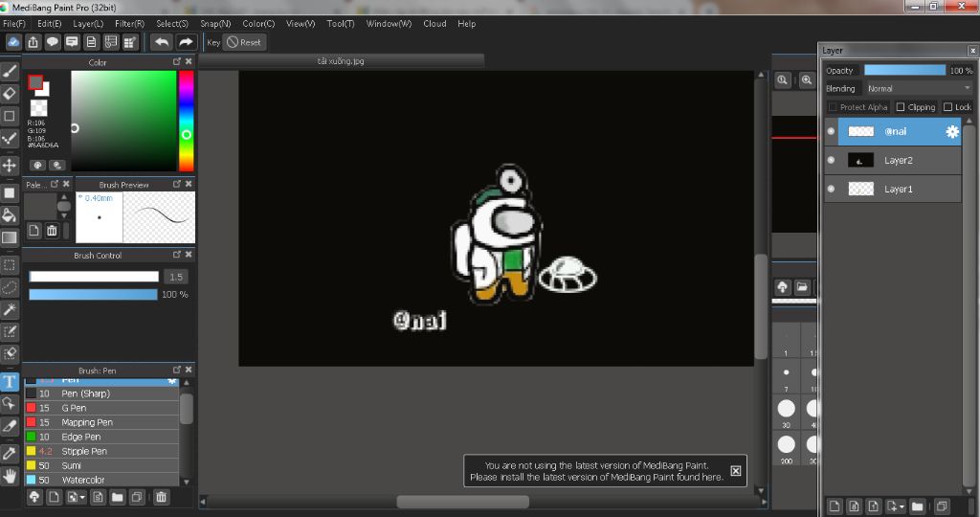Viewport: 980px width, 517px height.
Task: Open the Layer(L) menu
Action: tap(88, 23)
